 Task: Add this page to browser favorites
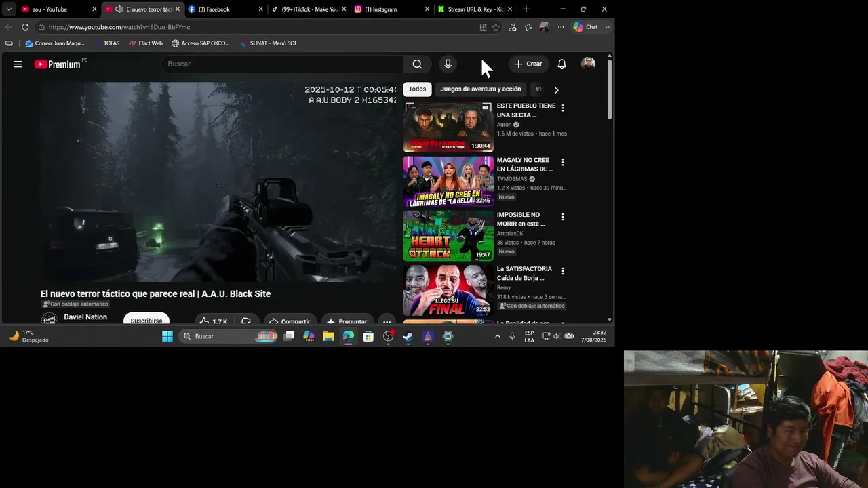[x=496, y=27]
